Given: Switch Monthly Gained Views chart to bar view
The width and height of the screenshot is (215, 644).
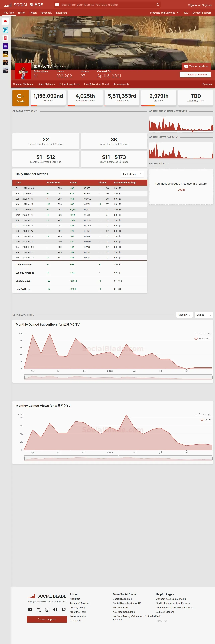Looking at the screenshot, I should tap(209, 415).
